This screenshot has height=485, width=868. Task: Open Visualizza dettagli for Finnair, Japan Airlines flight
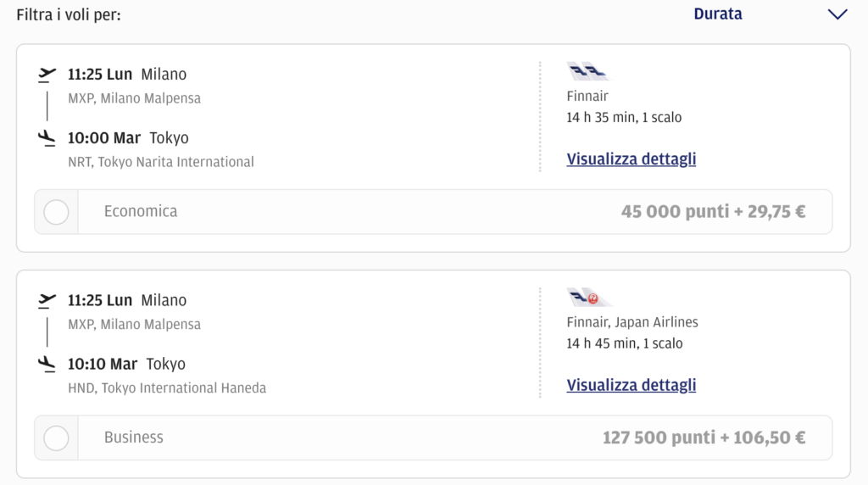(631, 385)
